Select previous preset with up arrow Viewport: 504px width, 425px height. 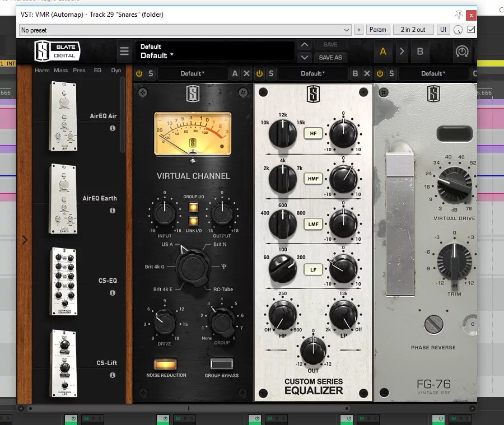305,45
